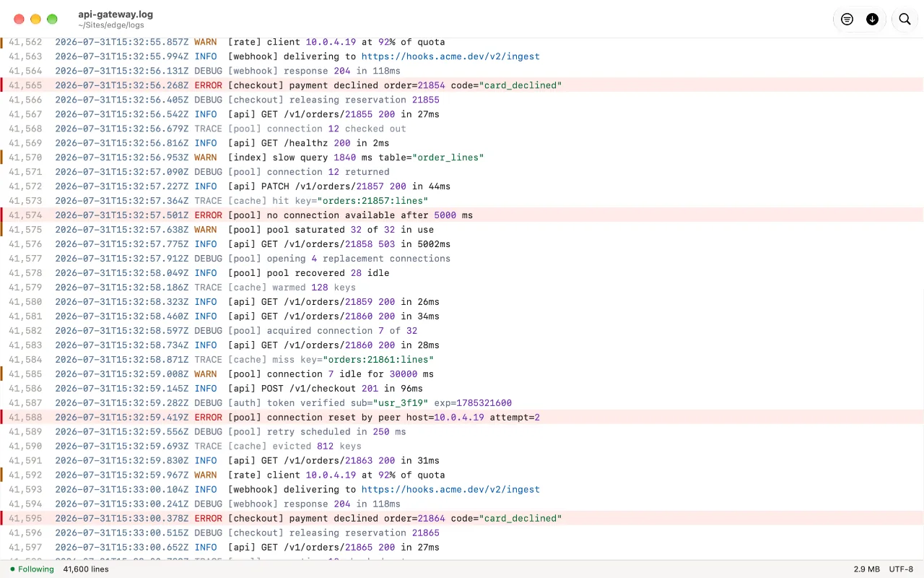This screenshot has width=924, height=578.
Task: Click timestamp 2026-07-31T15:32:56.131Z
Action: pyautogui.click(x=122, y=71)
